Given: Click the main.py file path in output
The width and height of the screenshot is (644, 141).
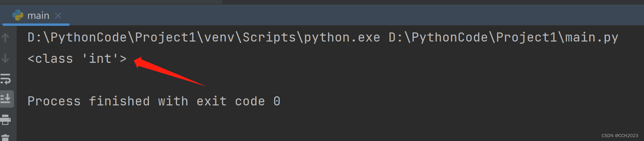Looking at the screenshot, I should pyautogui.click(x=504, y=37).
